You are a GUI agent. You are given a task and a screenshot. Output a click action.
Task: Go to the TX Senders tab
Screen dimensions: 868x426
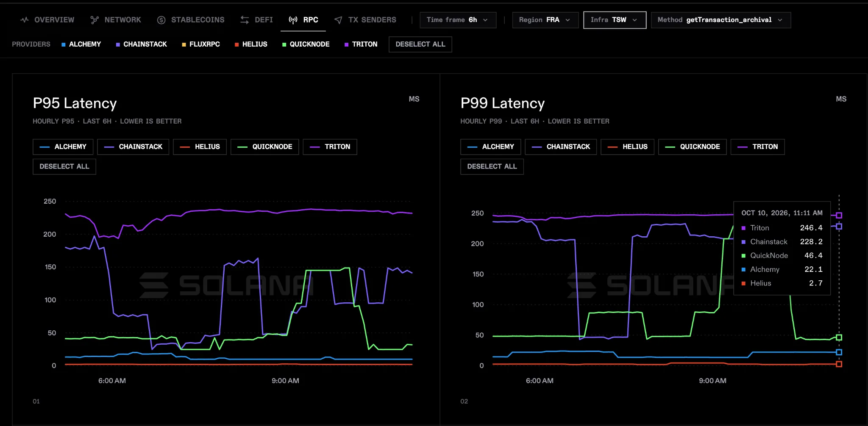(365, 20)
